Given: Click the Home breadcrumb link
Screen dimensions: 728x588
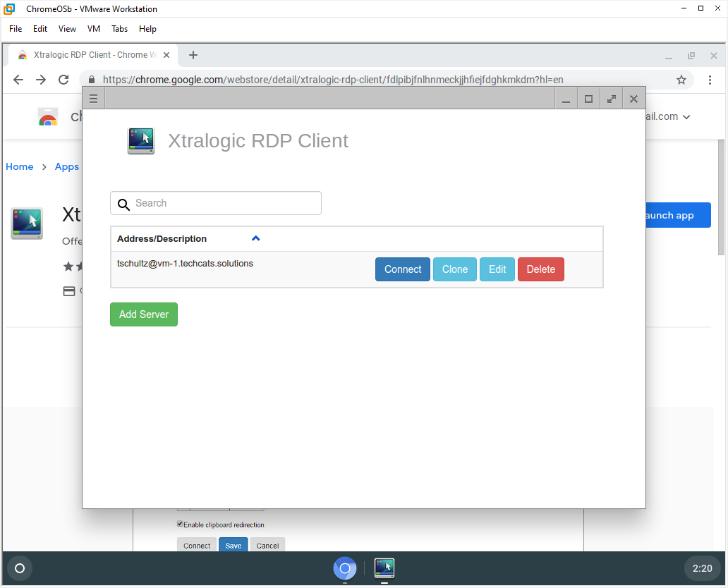Looking at the screenshot, I should point(20,166).
